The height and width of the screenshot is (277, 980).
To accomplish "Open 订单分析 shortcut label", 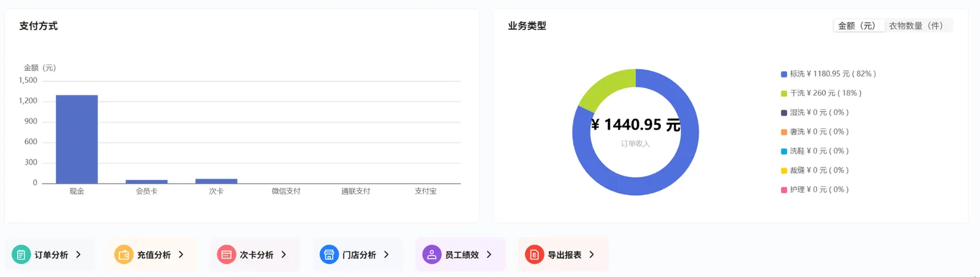I will (51, 255).
